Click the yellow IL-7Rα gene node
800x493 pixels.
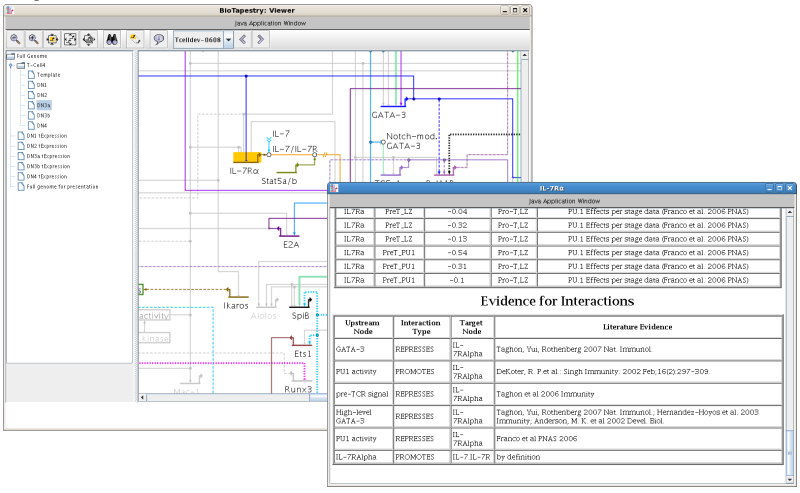(x=247, y=157)
